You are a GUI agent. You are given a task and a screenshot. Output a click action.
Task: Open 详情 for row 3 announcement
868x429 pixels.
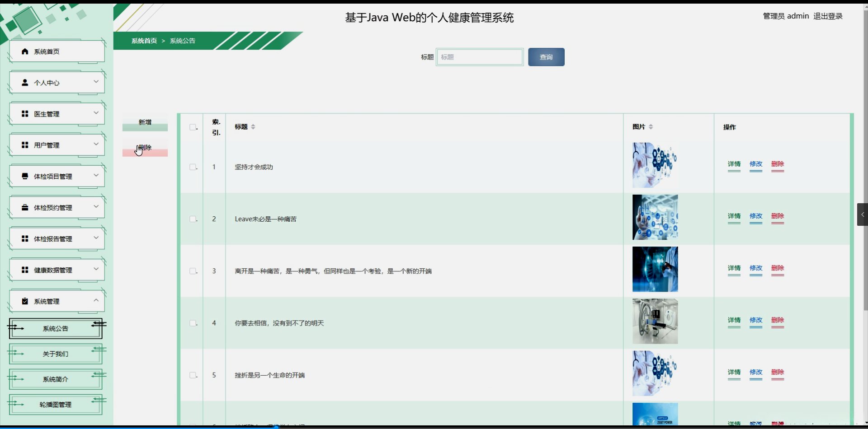(734, 268)
